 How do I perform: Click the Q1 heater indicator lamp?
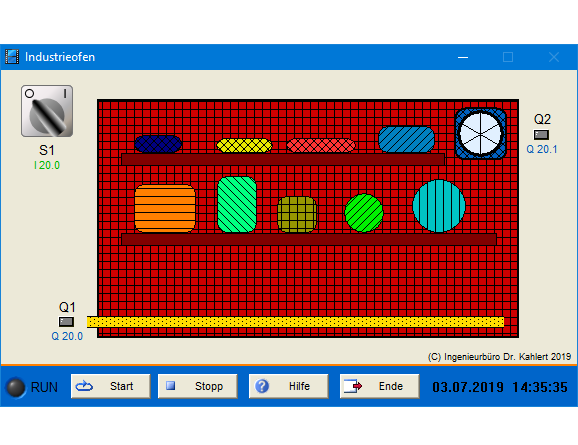coord(66,322)
